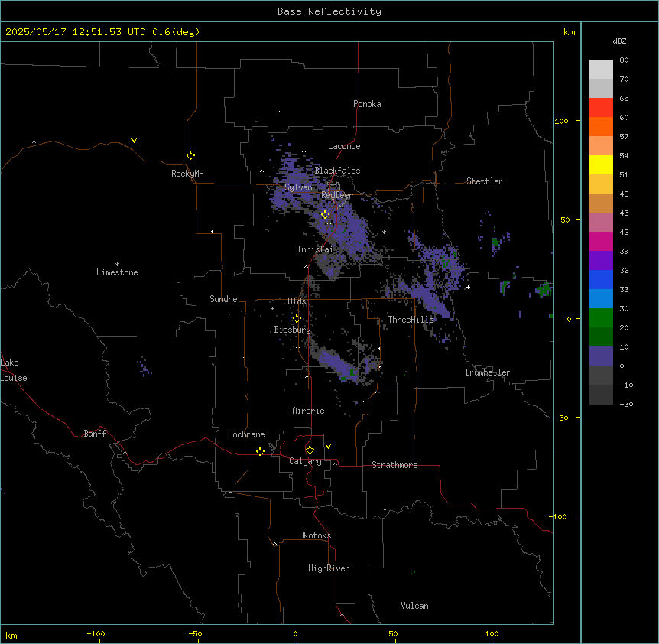Click the Ponoka label
This screenshot has height=644, width=659.
367,104
